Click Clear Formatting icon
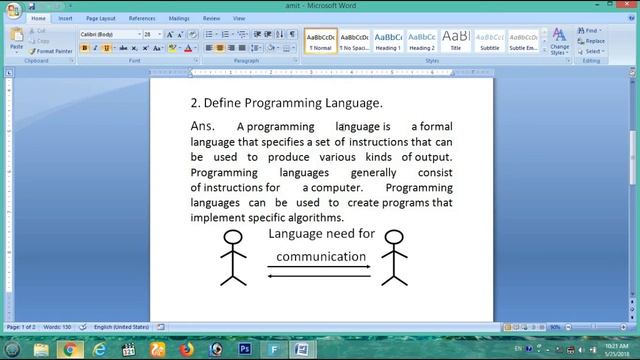This screenshot has width=640, height=360. pos(193,35)
